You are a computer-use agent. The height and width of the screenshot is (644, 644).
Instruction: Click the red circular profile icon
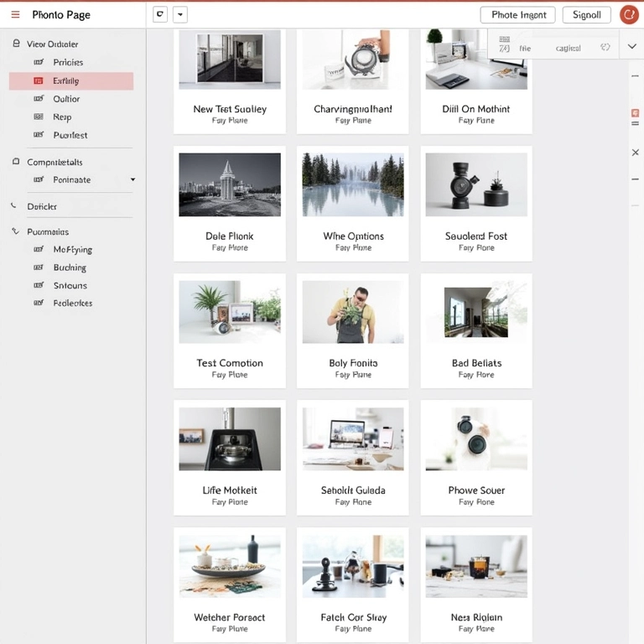pyautogui.click(x=629, y=15)
